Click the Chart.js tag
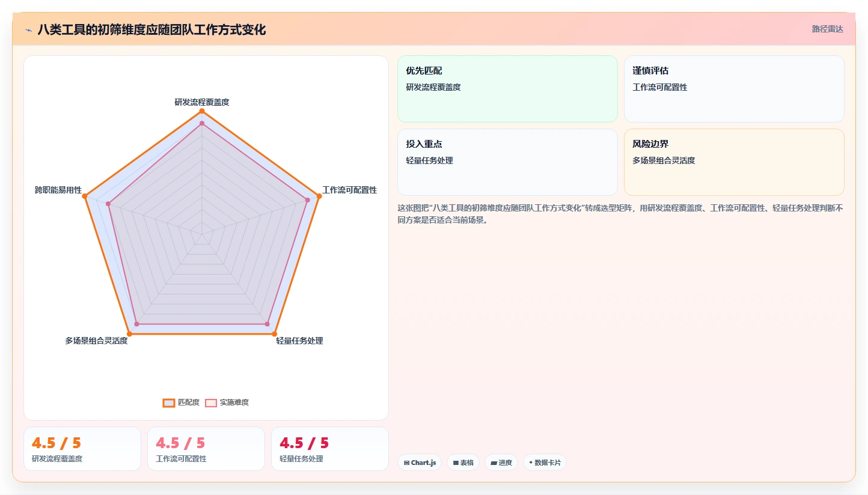This screenshot has height=495, width=868. 420,463
